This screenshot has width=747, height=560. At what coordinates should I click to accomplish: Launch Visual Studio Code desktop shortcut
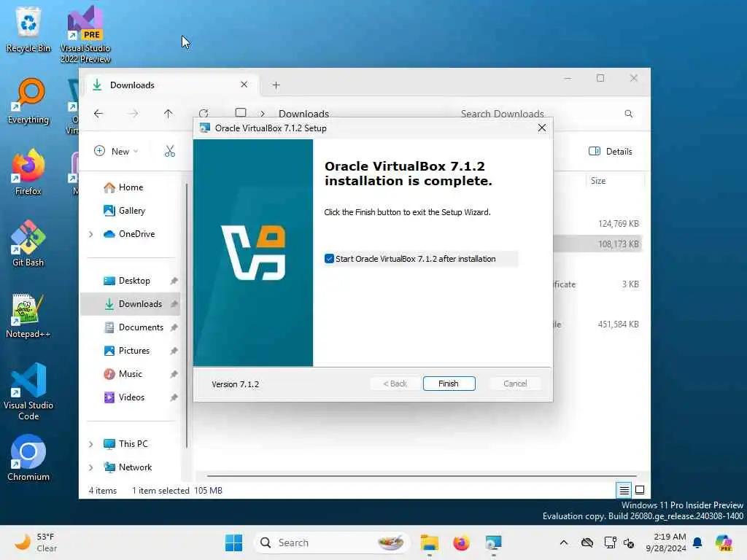(x=28, y=392)
